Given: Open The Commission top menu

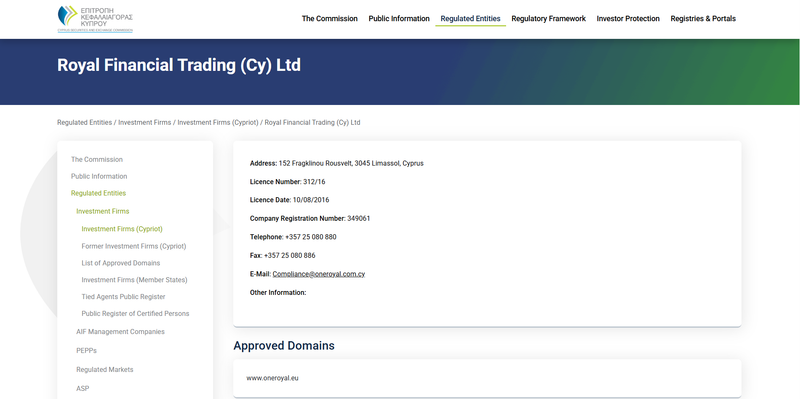Looking at the screenshot, I should (x=330, y=19).
